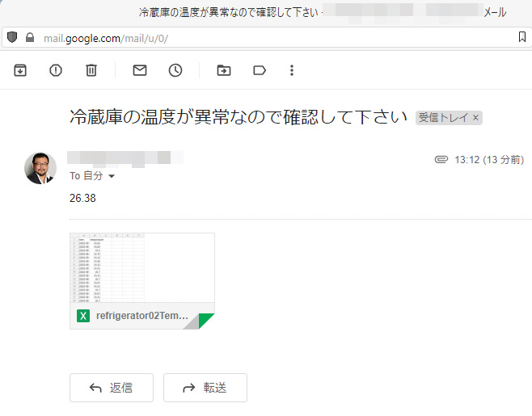
Task: Snooze the email with the clock icon
Action: click(x=175, y=70)
